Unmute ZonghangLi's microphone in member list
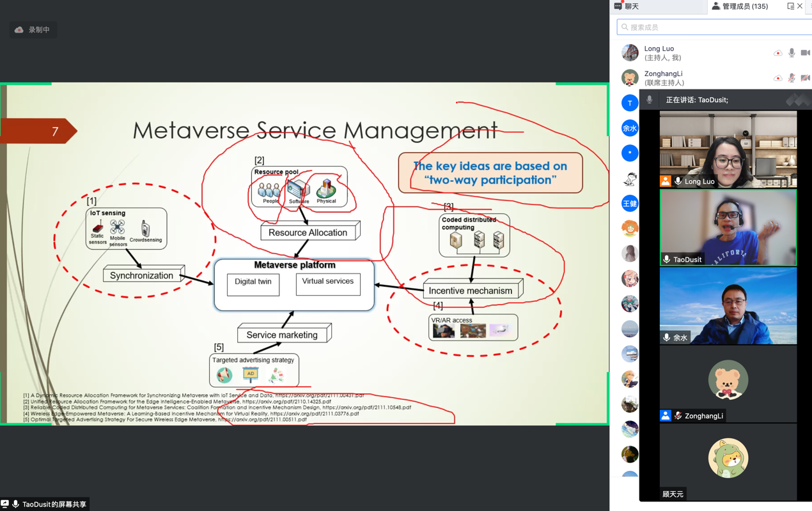Image resolution: width=812 pixels, height=511 pixels. [792, 78]
